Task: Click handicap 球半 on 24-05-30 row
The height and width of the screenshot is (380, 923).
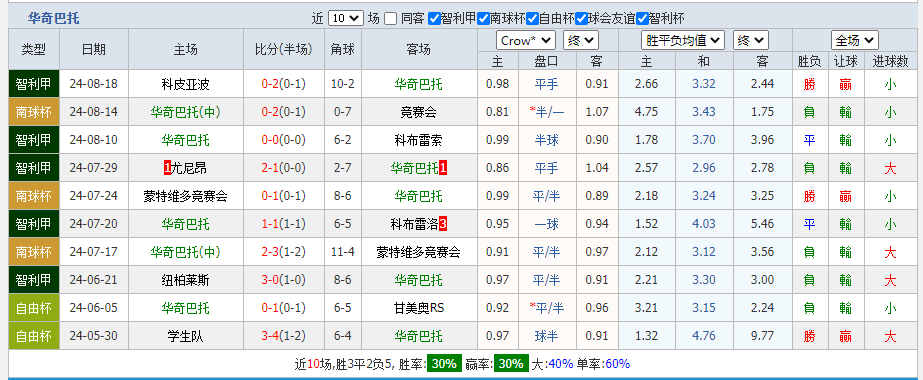Action: (x=546, y=336)
